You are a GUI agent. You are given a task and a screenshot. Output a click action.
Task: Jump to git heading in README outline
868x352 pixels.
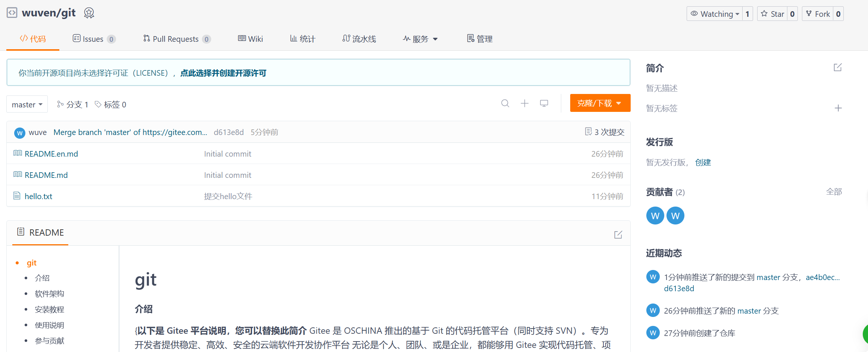[32, 263]
